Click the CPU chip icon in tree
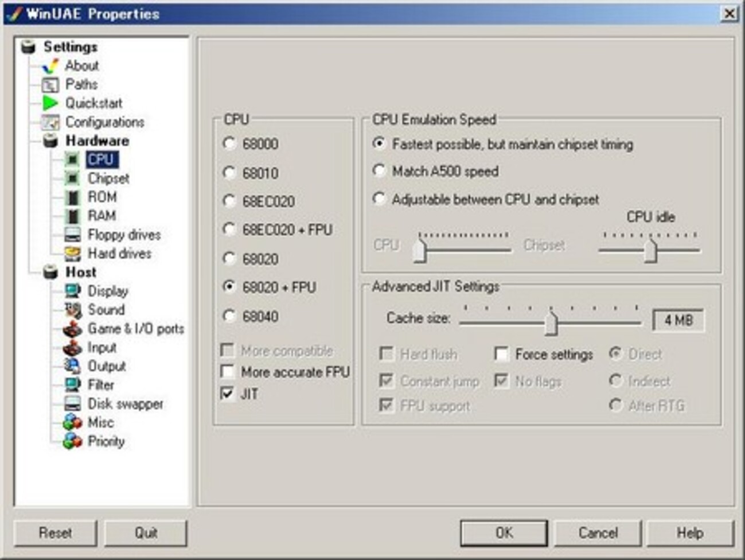Viewport: 745px width, 560px height. coord(72,160)
